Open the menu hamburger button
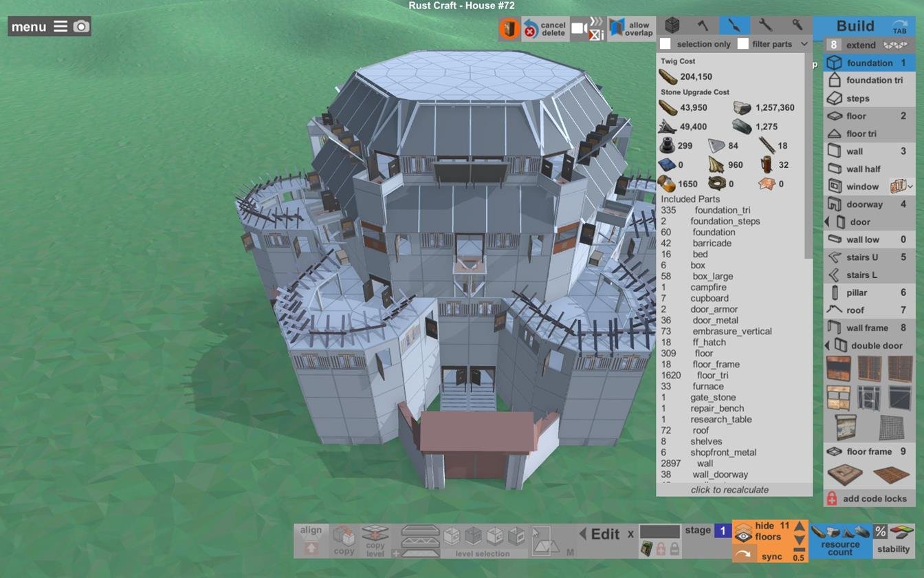 click(60, 26)
